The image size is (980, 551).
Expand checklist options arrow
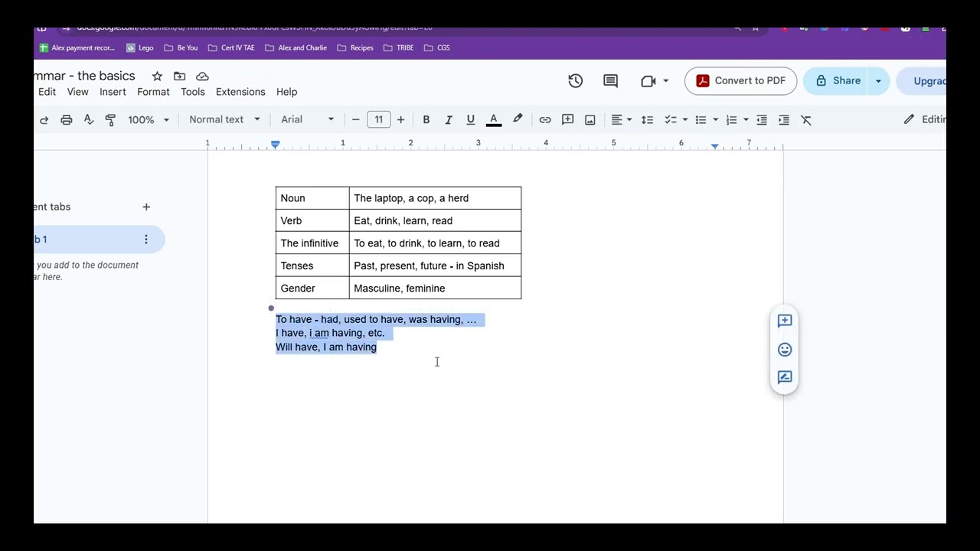(685, 120)
